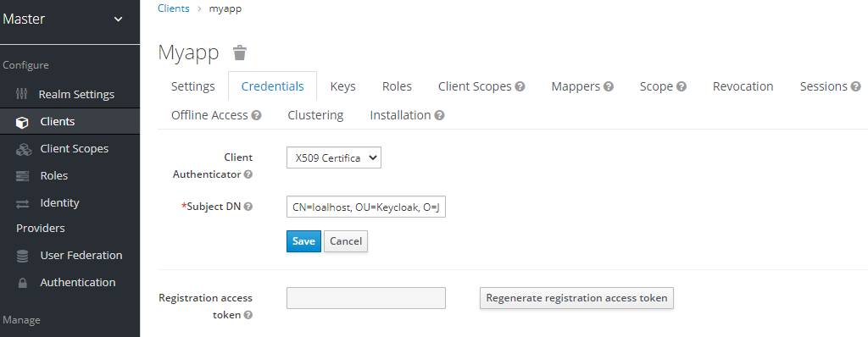Image resolution: width=868 pixels, height=337 pixels.
Task: Open the Master realm selector dropdown
Action: click(63, 19)
